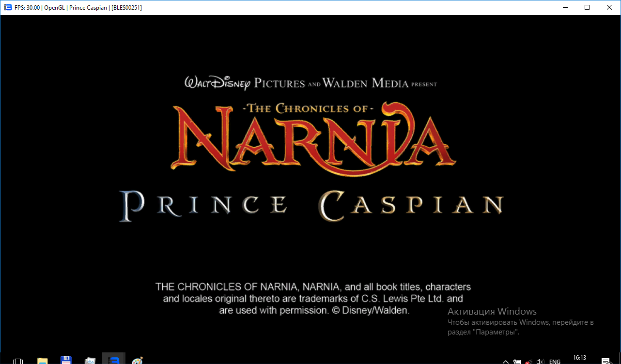Click the Prince Caspian subtitle text
621x364 pixels.
click(311, 205)
